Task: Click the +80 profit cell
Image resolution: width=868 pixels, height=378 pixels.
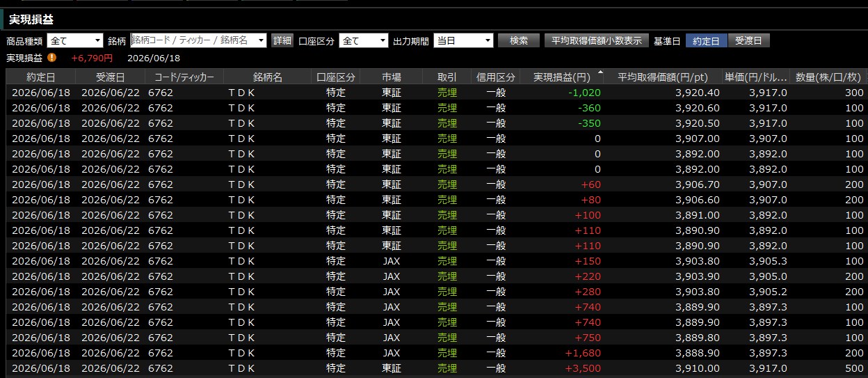Action: click(x=589, y=200)
